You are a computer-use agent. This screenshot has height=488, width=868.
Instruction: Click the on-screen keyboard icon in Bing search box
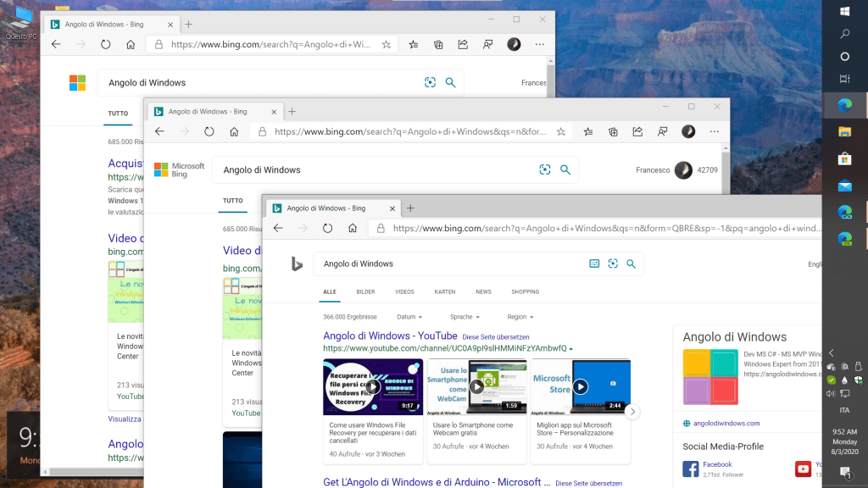[594, 263]
